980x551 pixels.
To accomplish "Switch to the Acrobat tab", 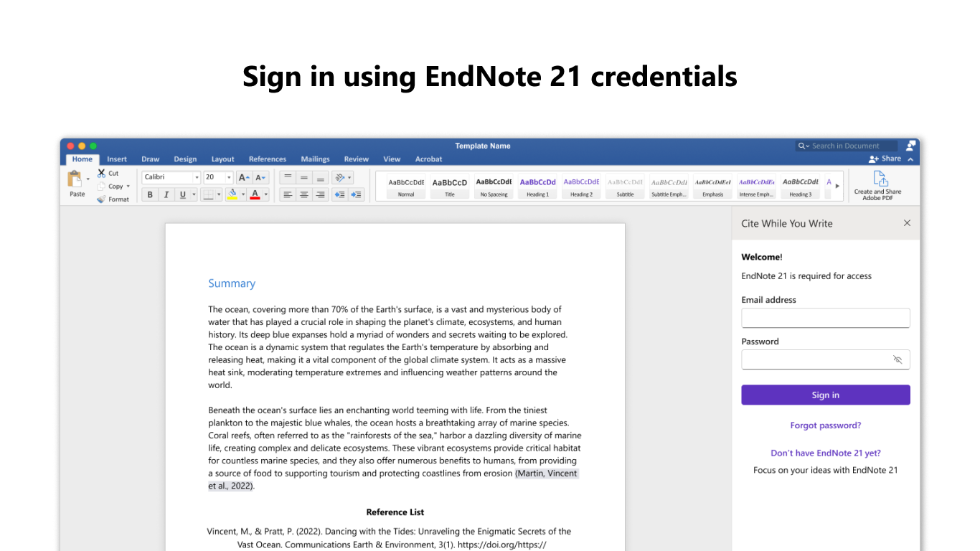I will [428, 159].
